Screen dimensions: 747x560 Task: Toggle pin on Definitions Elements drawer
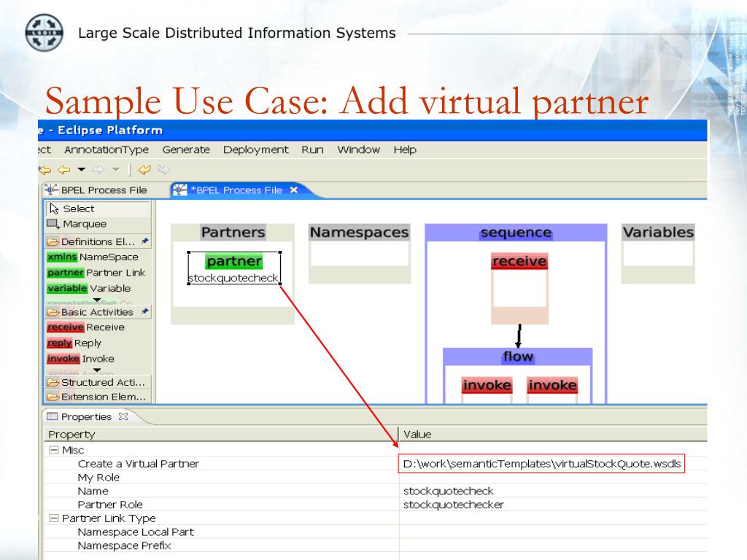[144, 241]
